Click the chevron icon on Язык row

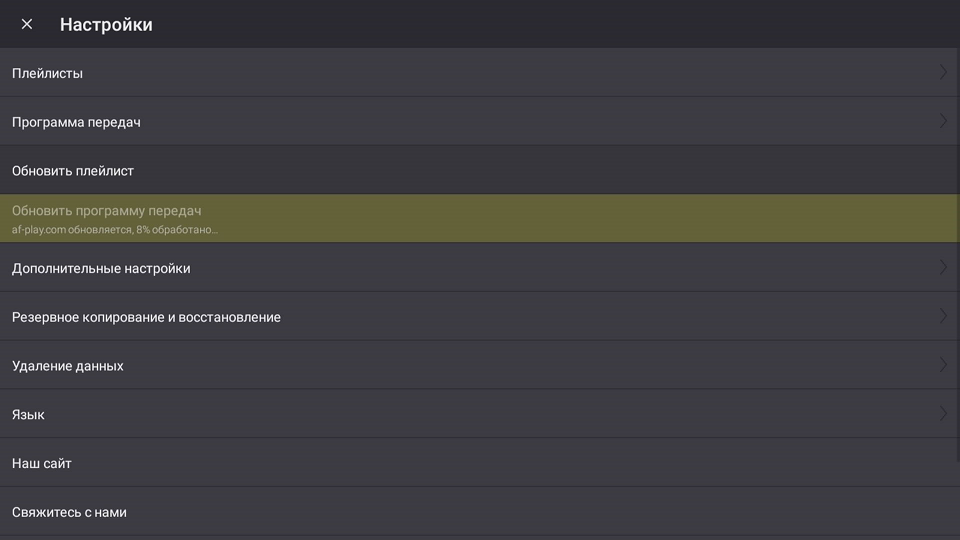[x=943, y=413]
